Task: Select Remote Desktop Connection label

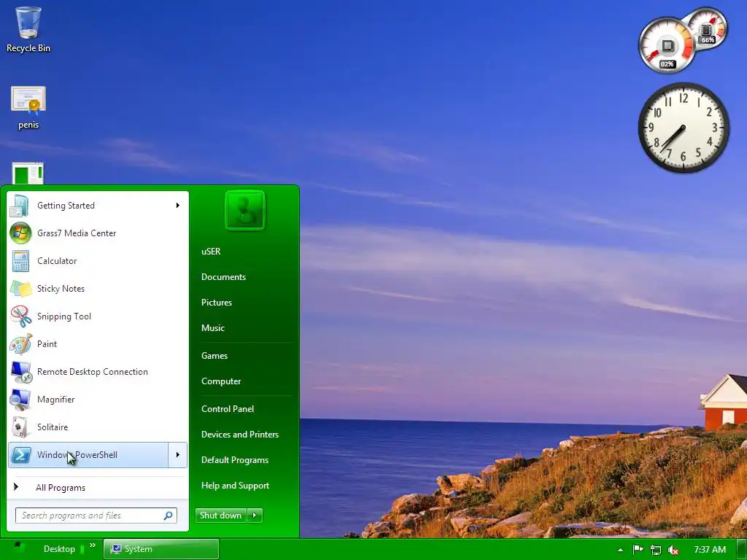Action: click(93, 372)
